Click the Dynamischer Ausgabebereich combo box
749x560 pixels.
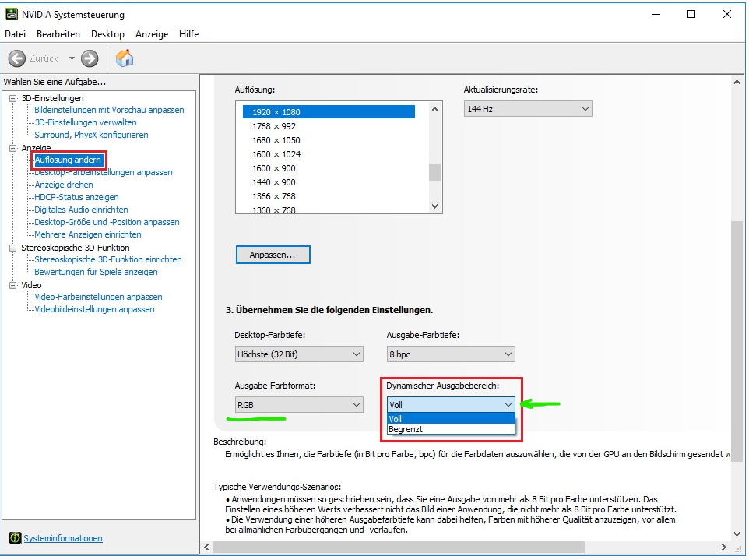(x=451, y=405)
